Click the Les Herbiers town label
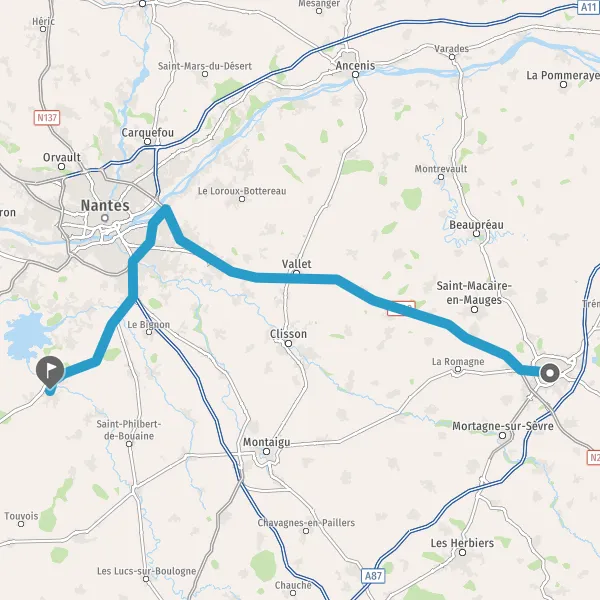Viewport: 600px width, 600px height. [x=462, y=543]
